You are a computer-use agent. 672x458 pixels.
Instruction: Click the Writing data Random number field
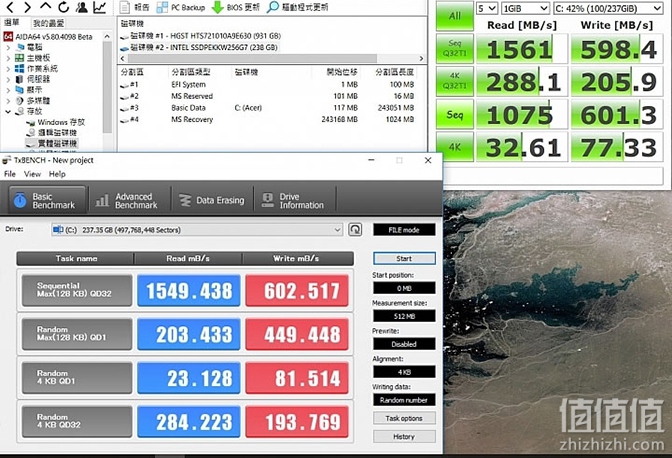(x=404, y=400)
